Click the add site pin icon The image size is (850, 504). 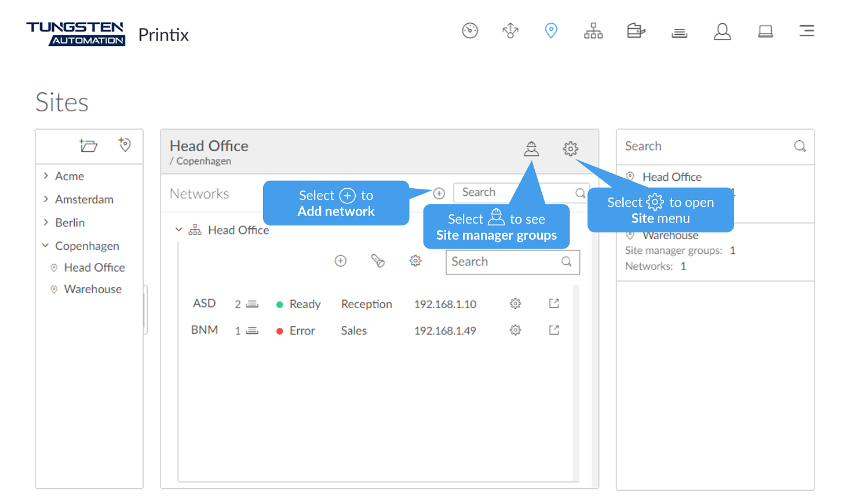click(x=125, y=145)
